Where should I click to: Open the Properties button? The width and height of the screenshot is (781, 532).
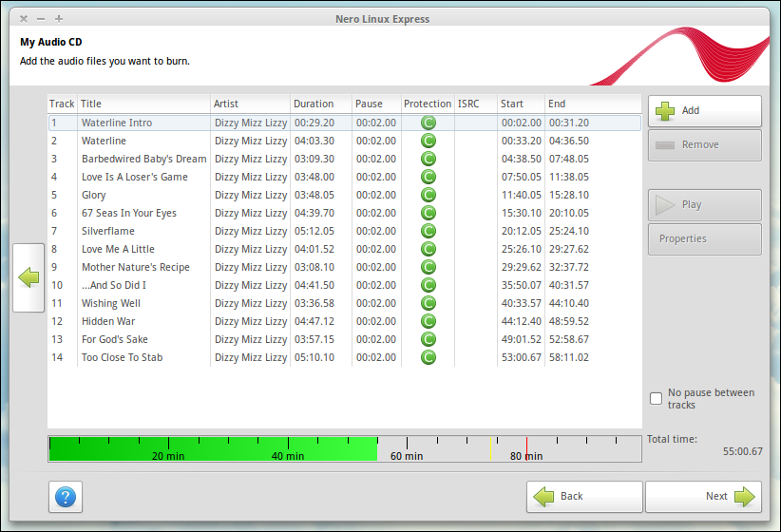(704, 239)
